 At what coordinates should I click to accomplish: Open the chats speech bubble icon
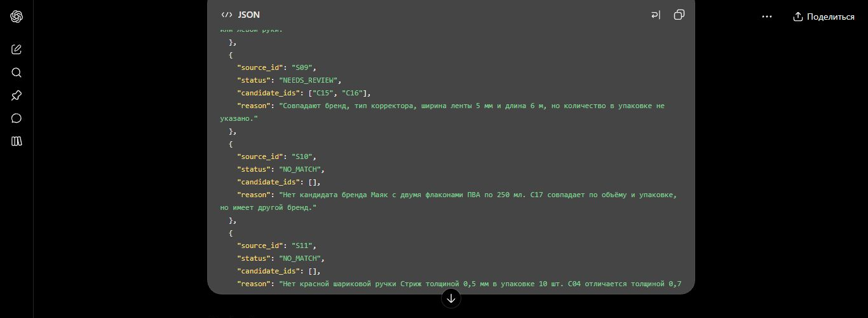17,118
